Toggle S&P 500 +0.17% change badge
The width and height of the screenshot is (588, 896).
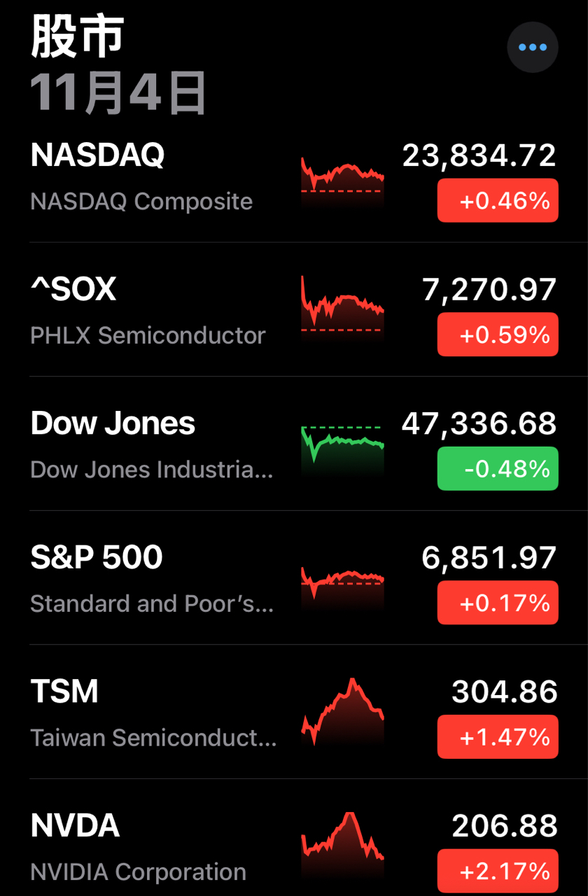pos(498,602)
